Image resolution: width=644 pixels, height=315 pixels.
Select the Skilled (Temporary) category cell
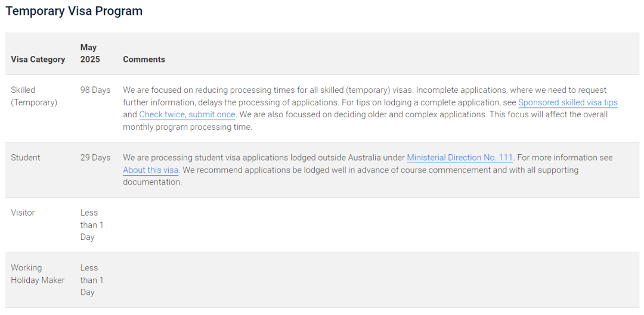pyautogui.click(x=34, y=96)
